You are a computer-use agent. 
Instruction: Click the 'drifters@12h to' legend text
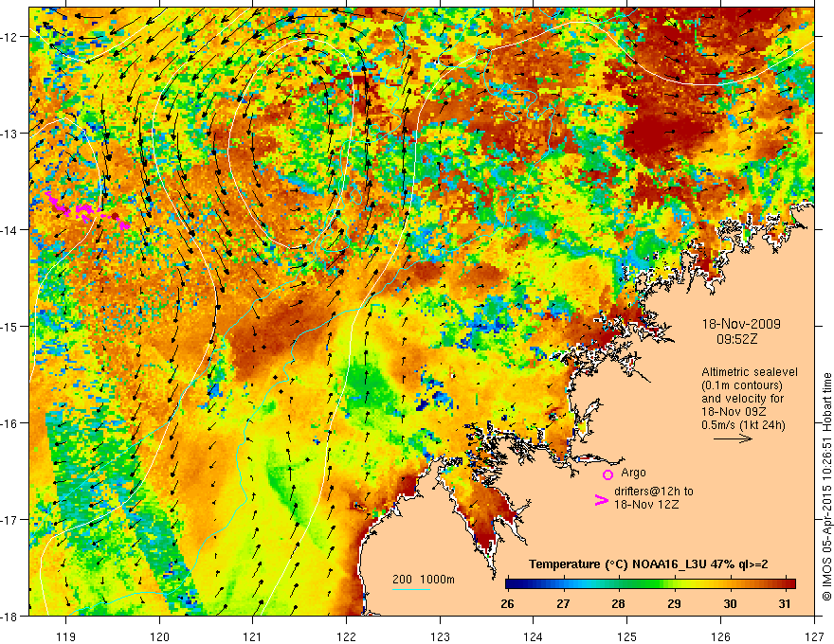click(x=654, y=492)
